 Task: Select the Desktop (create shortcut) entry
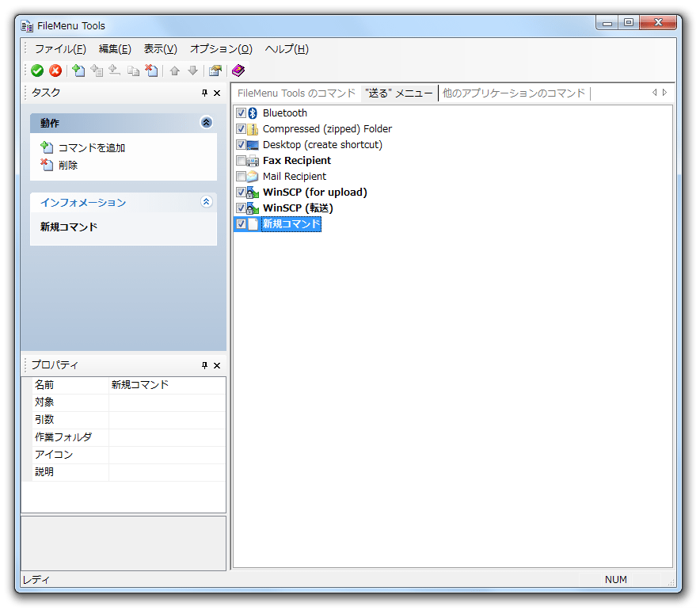tap(322, 145)
